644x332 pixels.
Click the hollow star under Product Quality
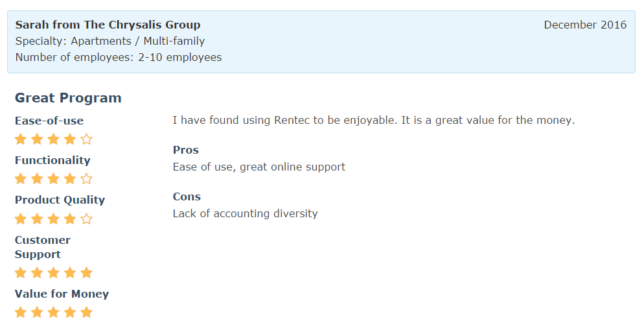point(87,219)
